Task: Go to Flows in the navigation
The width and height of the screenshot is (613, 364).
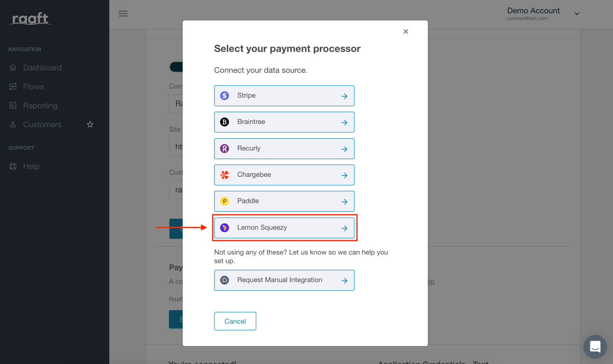Action: (x=33, y=87)
